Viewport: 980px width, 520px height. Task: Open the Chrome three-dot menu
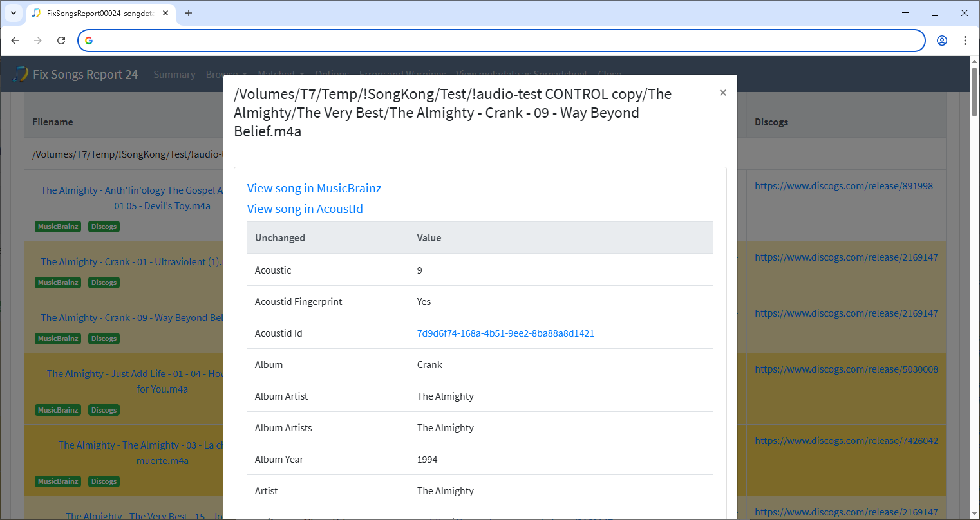tap(965, 41)
